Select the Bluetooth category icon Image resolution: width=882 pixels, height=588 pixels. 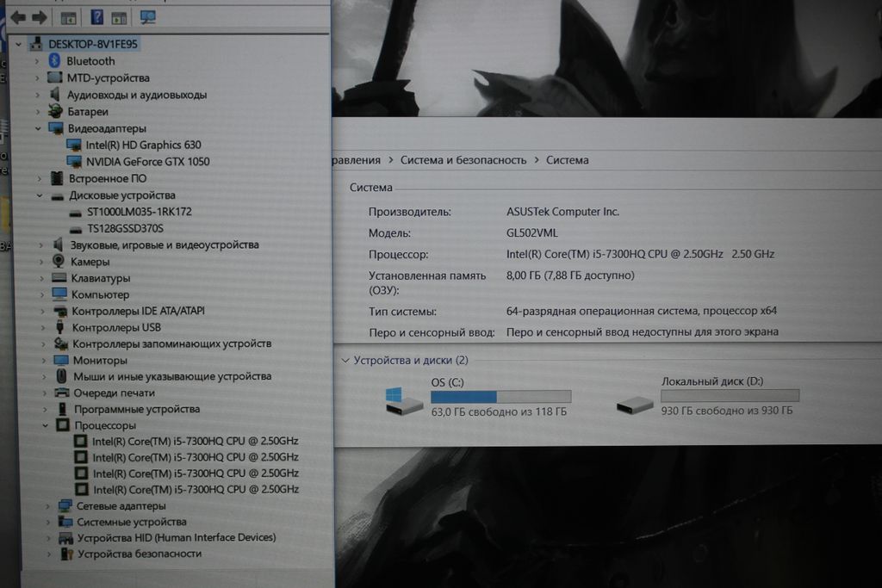[x=54, y=61]
